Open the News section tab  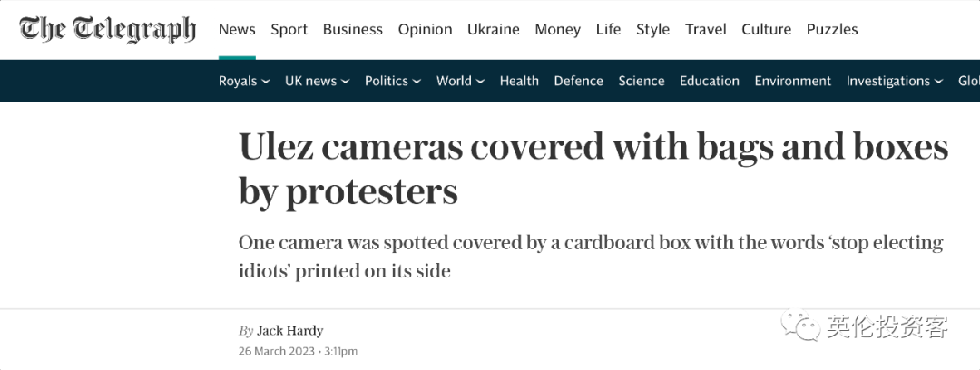coord(237,29)
